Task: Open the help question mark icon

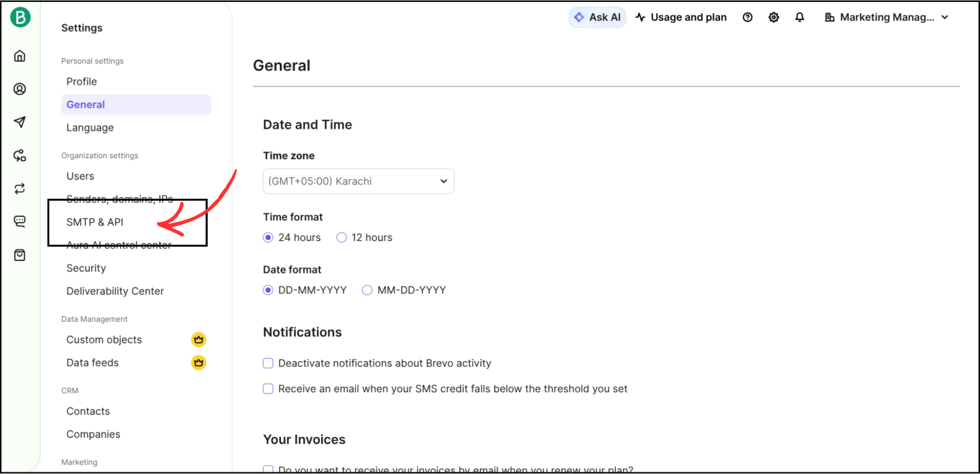Action: [x=747, y=17]
